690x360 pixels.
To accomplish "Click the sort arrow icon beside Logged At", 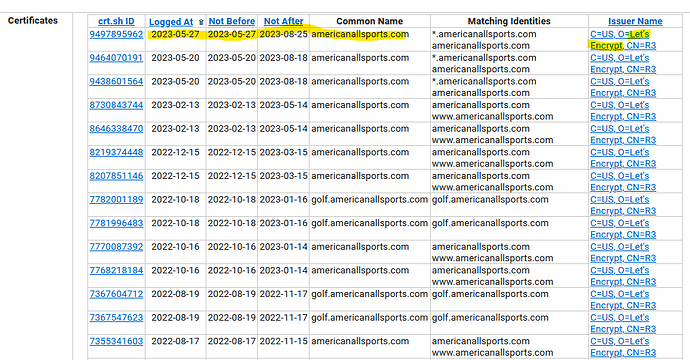I will point(201,22).
